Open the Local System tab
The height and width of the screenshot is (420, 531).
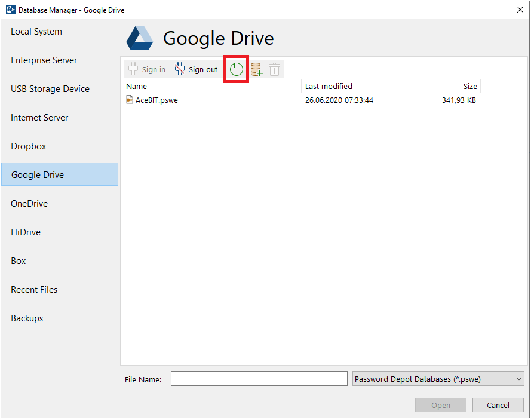[60, 32]
